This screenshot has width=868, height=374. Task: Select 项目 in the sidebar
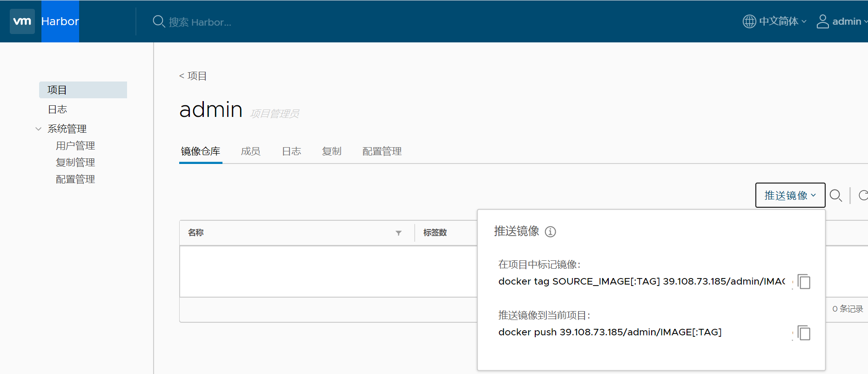[x=83, y=90]
